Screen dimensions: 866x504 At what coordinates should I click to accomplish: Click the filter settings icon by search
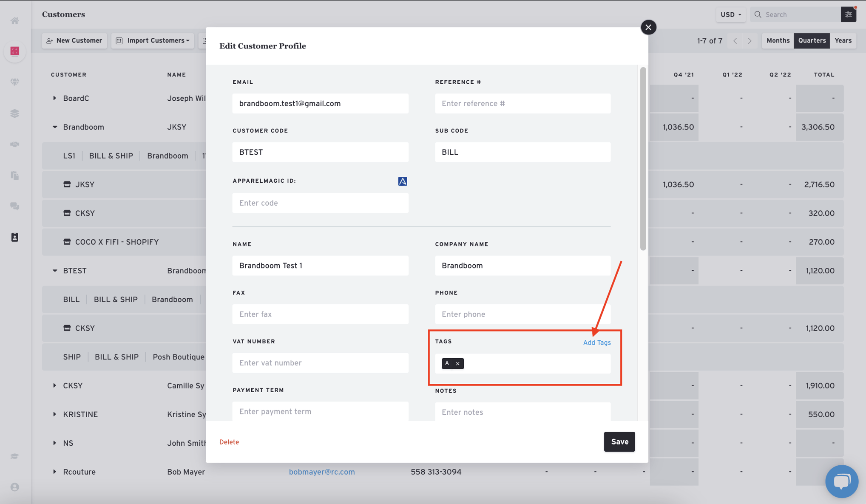pyautogui.click(x=848, y=14)
